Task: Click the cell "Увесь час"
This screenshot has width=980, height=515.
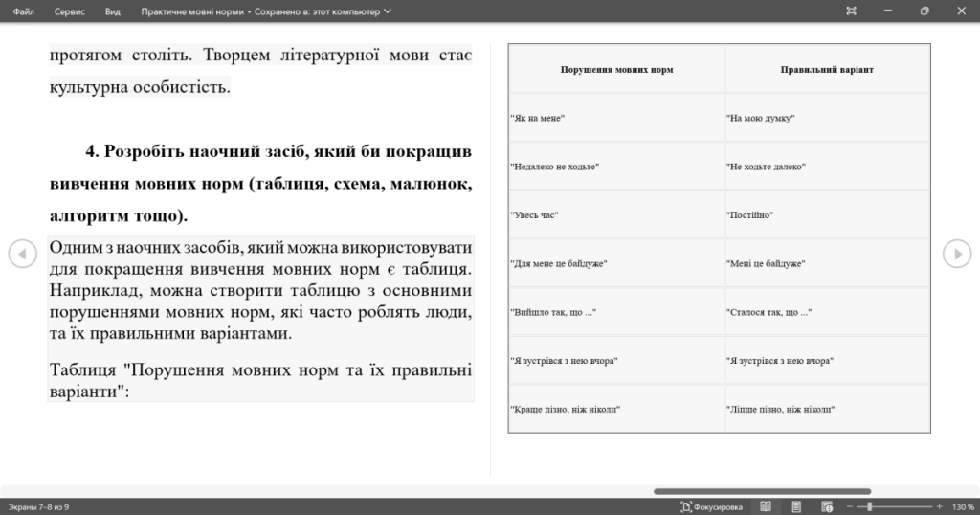Action: [616, 215]
